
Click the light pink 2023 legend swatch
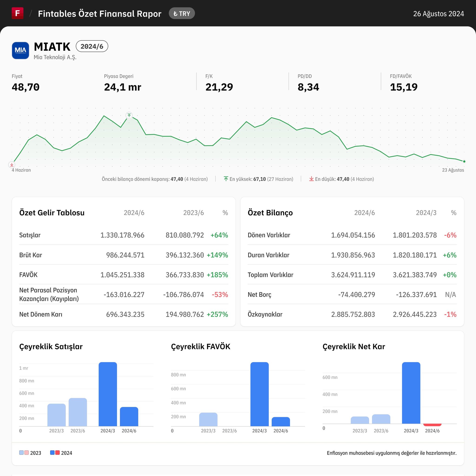[26, 453]
